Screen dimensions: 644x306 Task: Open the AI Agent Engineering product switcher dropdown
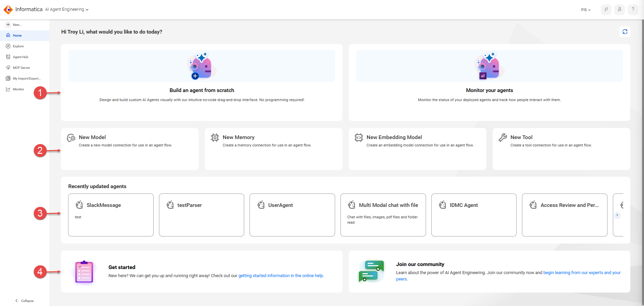67,9
